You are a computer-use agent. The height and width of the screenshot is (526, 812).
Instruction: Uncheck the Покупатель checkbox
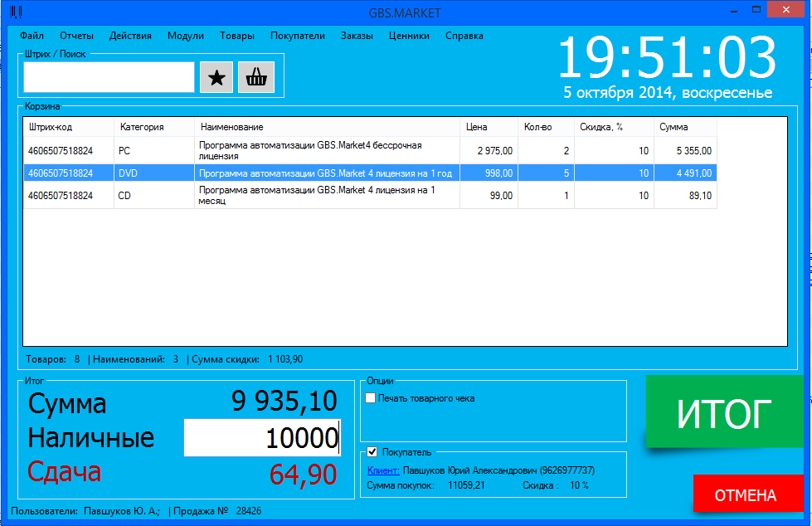click(x=372, y=452)
